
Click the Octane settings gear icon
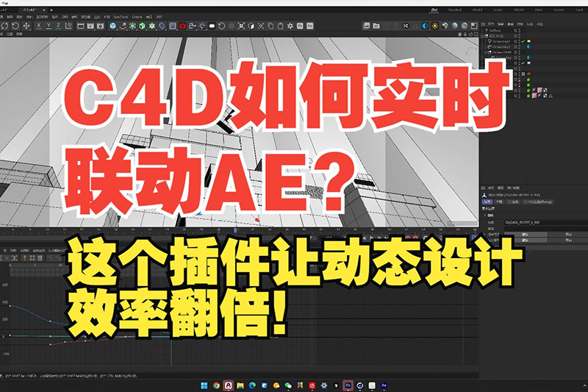tap(290, 26)
